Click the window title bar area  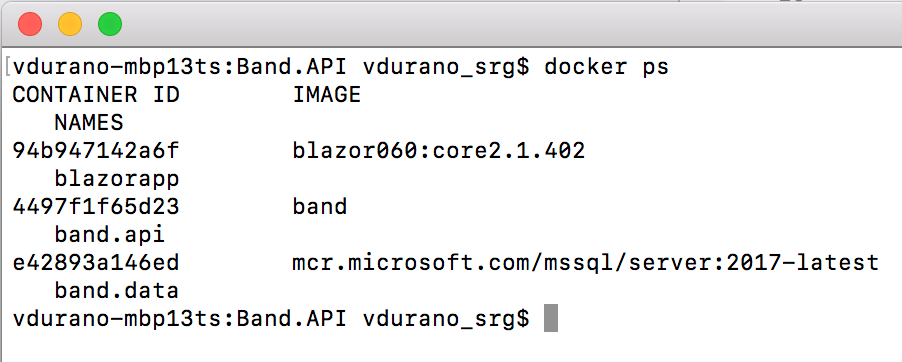(x=451, y=24)
